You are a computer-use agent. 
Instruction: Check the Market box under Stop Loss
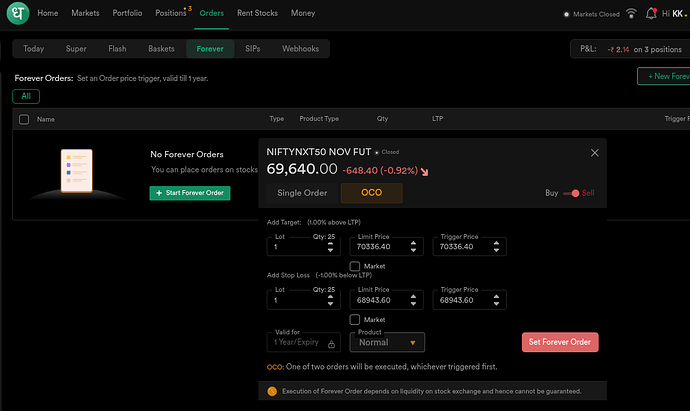355,319
